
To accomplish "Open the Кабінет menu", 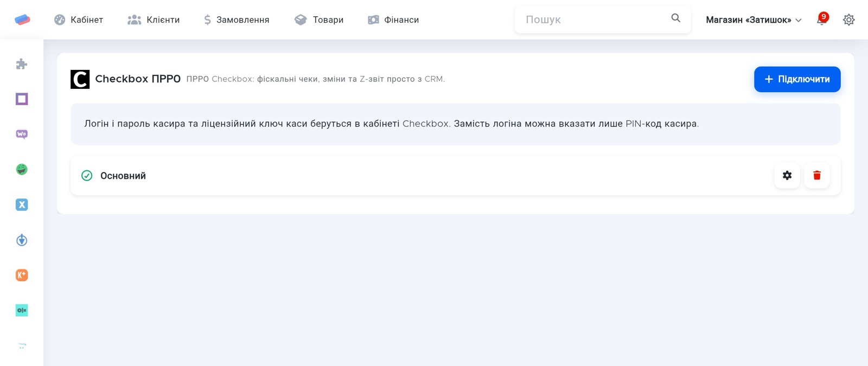I will tap(79, 20).
